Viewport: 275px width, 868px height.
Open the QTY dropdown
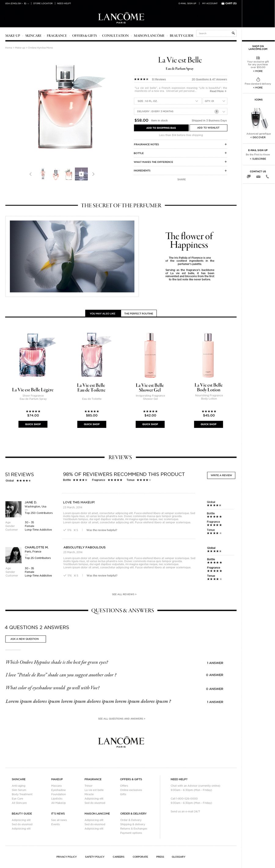215,101
